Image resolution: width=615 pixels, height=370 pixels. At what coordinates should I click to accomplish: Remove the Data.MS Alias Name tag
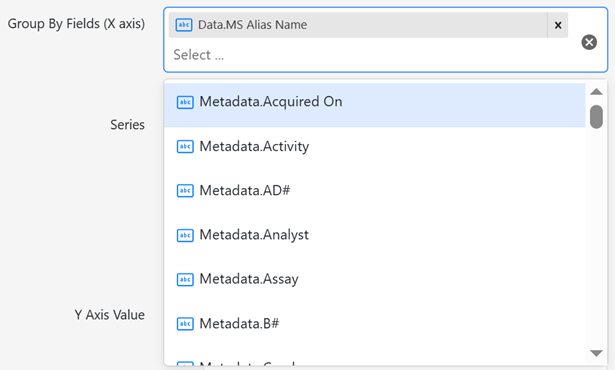558,25
